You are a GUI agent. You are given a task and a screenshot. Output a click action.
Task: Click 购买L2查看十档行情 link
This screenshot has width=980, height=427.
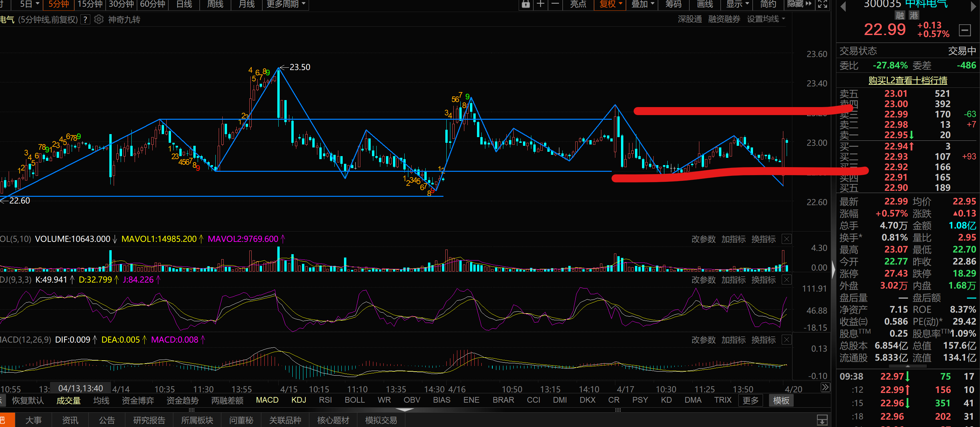(x=907, y=80)
